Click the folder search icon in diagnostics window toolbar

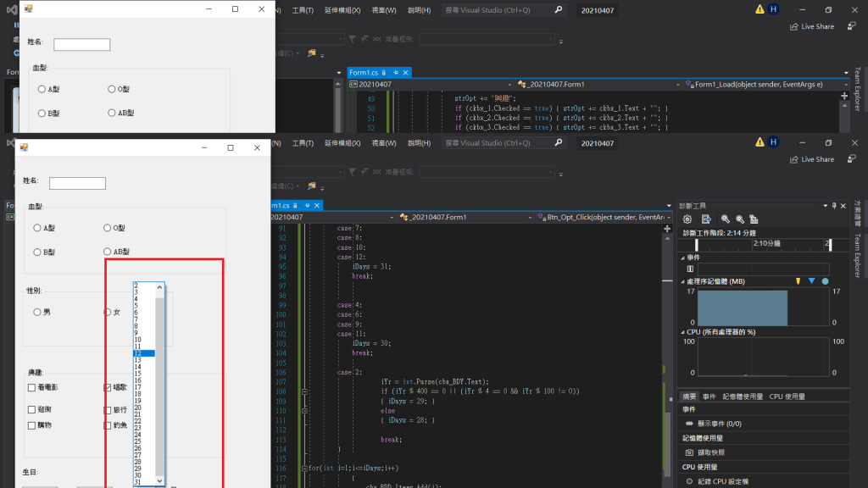(312, 186)
